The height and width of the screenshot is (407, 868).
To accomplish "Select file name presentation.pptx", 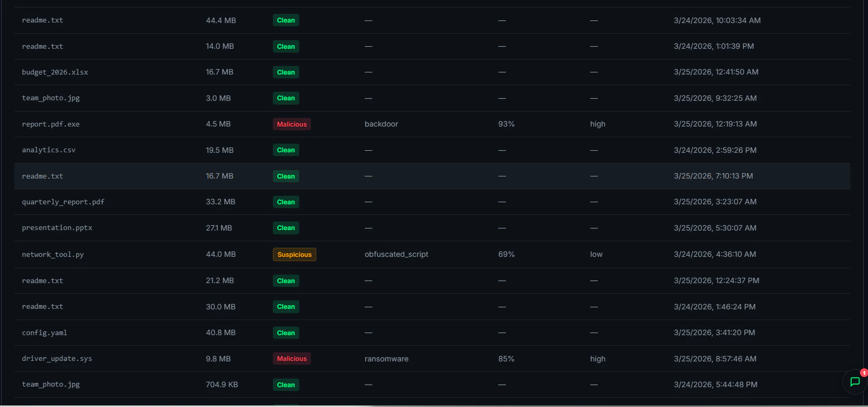I will click(57, 228).
